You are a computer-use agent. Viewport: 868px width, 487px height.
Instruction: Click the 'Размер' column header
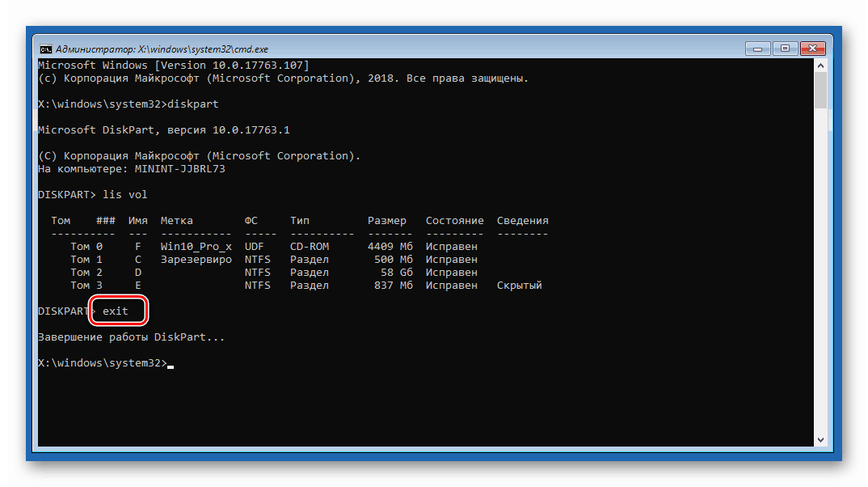coord(387,221)
